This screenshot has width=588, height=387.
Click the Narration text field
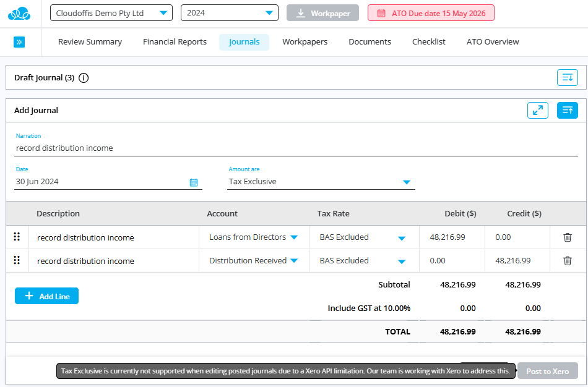tap(296, 148)
